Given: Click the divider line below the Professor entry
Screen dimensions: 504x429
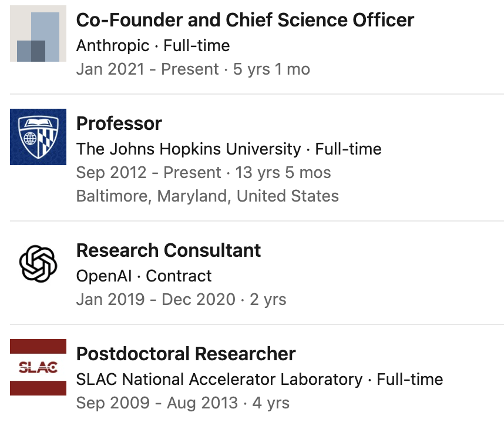Looking at the screenshot, I should [257, 221].
